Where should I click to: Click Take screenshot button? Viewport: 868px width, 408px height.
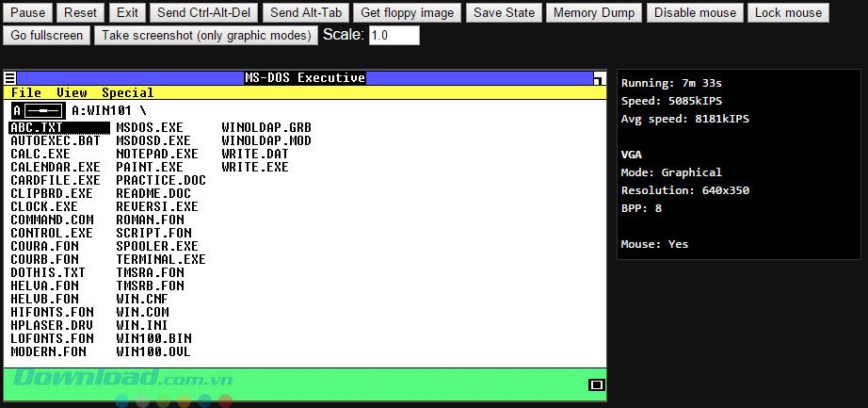pos(206,36)
